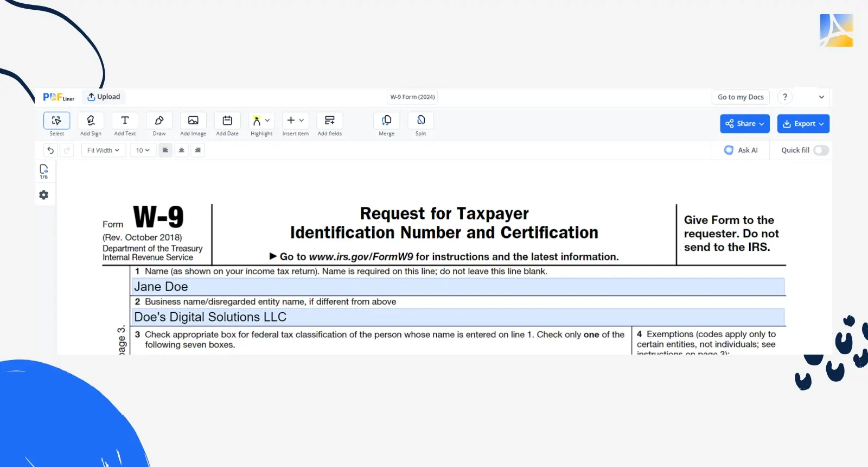Image resolution: width=868 pixels, height=467 pixels.
Task: Choose the Add Text tool
Action: click(125, 121)
